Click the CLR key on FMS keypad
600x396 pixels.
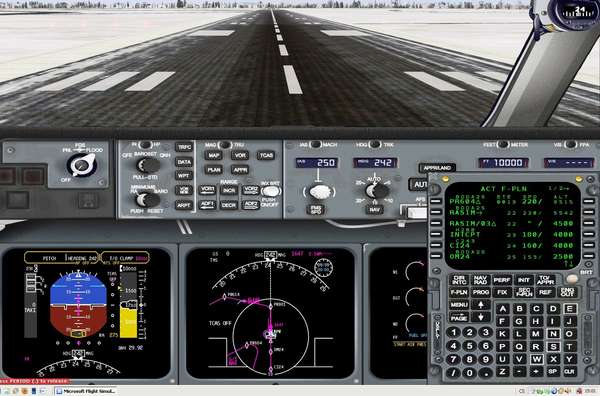[570, 372]
